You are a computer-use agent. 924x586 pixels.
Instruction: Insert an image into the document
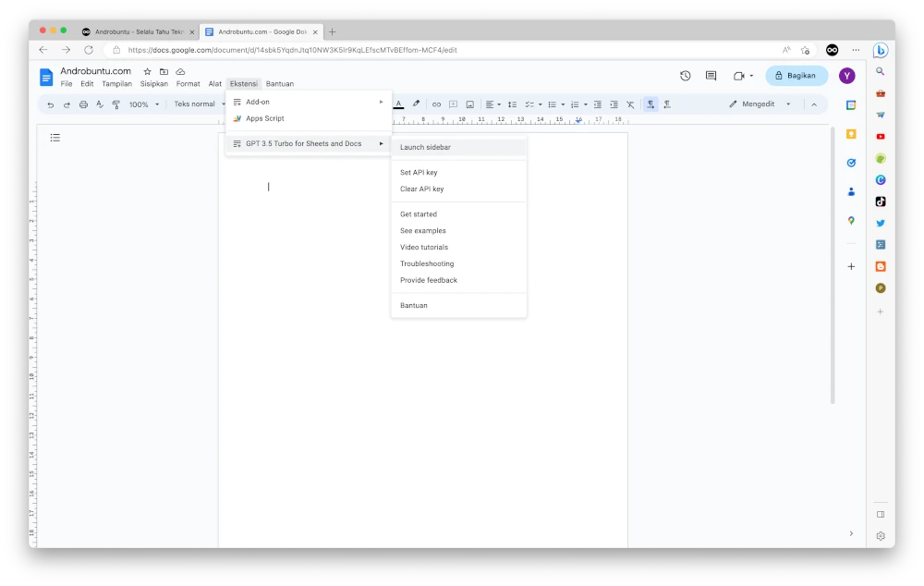[x=469, y=104]
